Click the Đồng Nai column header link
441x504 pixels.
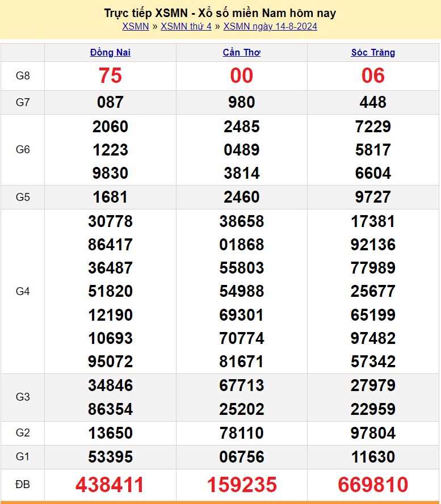tap(110, 53)
